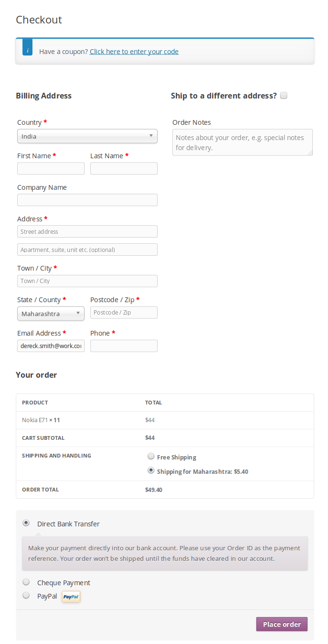Viewport: 328px width, 644px height.
Task: Click the PayPal logo icon
Action: tap(71, 597)
